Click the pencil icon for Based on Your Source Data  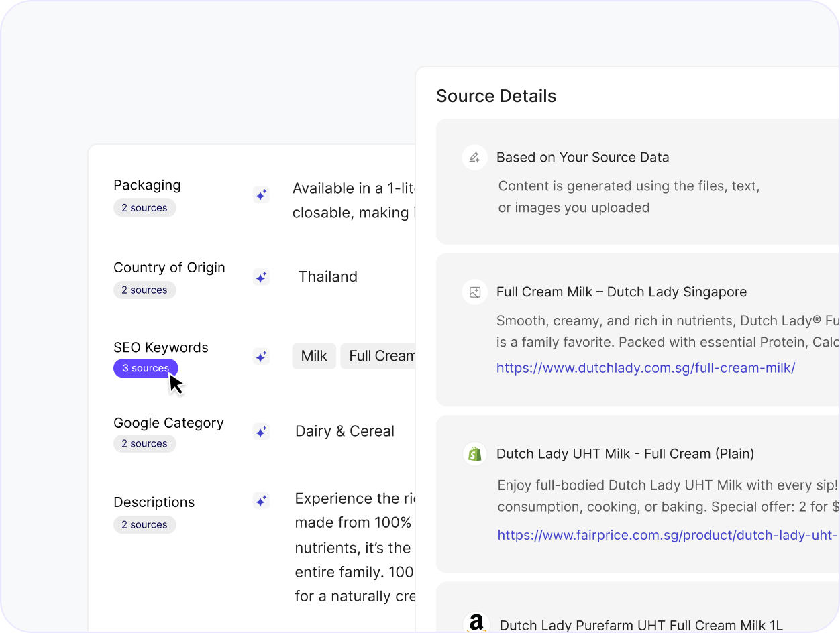coord(475,158)
